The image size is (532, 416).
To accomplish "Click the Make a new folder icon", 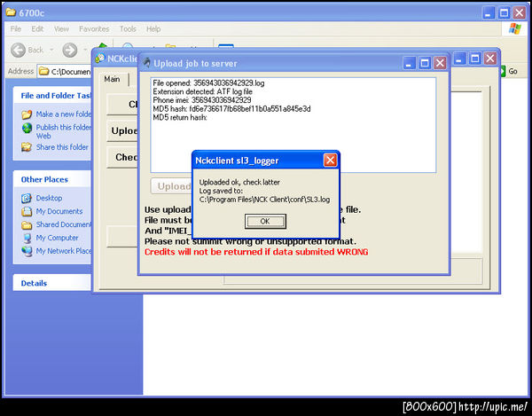I will click(x=27, y=114).
